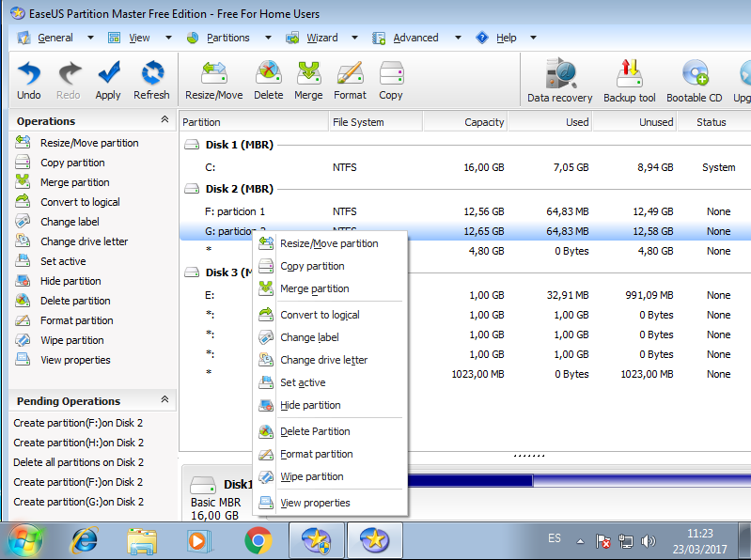The width and height of the screenshot is (751, 560).
Task: Apply pending operations with Apply icon
Action: [x=108, y=80]
